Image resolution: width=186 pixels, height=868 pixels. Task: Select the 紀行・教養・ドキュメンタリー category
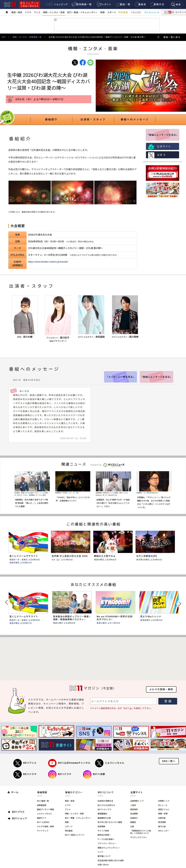tap(82, 12)
